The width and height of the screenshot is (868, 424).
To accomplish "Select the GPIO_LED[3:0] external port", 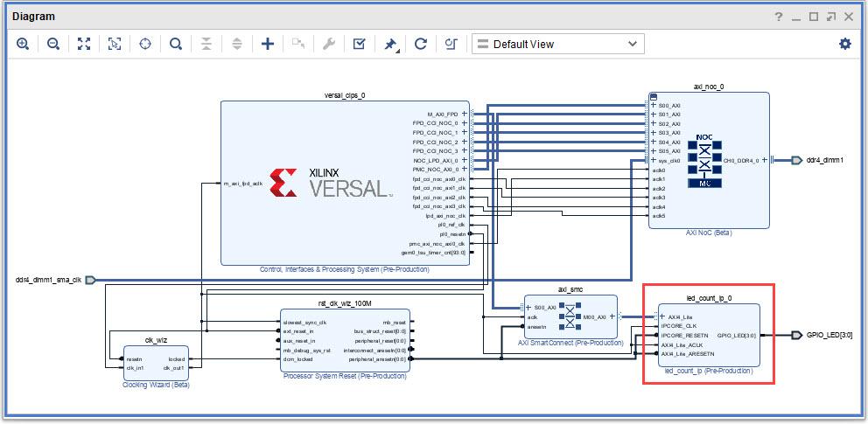I will [796, 335].
